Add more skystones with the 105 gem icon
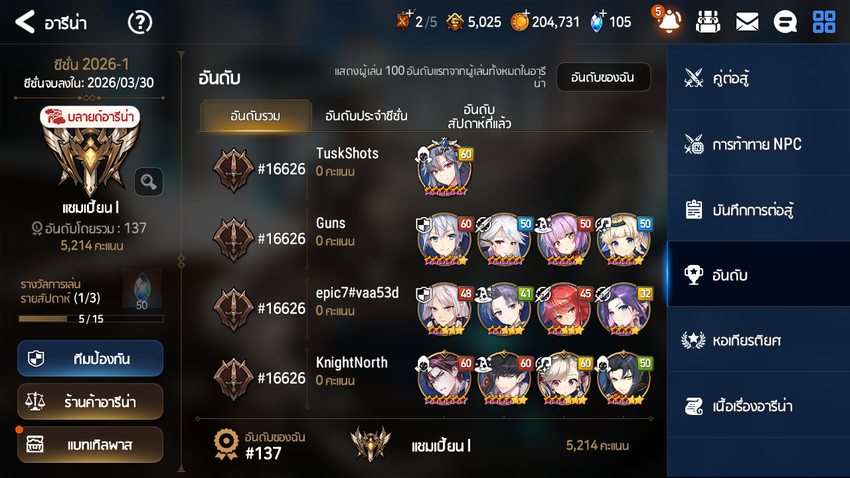The height and width of the screenshot is (478, 850). pyautogui.click(x=597, y=22)
